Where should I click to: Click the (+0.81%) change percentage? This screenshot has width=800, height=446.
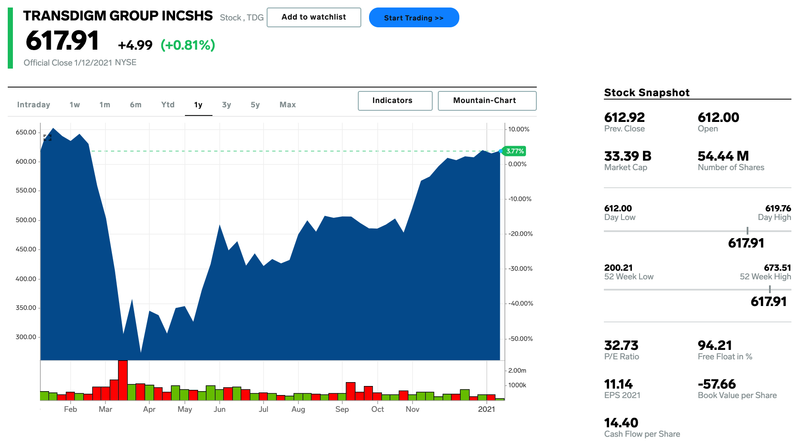point(188,45)
